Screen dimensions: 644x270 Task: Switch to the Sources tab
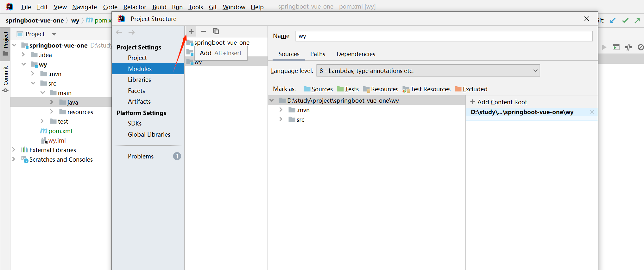click(x=289, y=54)
